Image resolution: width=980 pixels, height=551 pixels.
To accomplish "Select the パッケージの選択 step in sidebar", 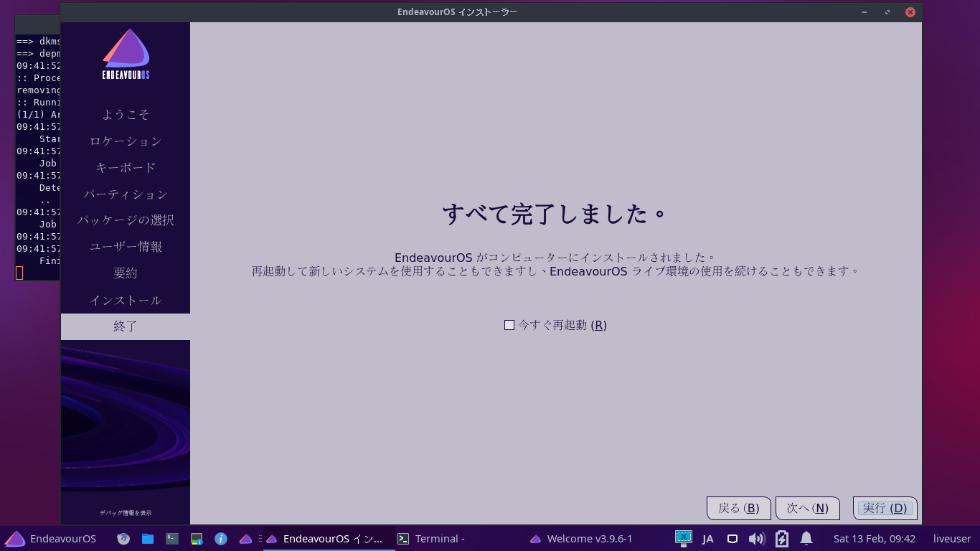I will [x=126, y=220].
